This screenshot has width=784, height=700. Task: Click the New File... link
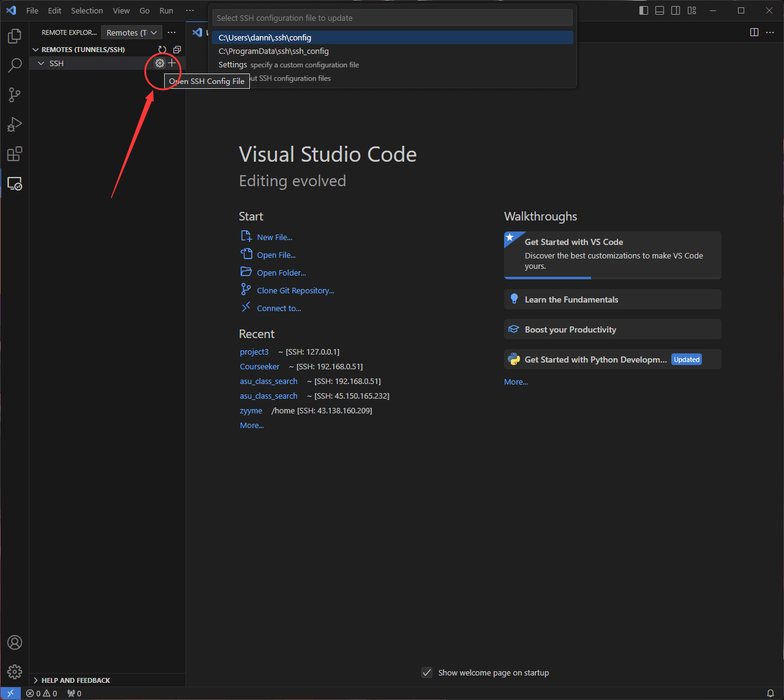(274, 237)
